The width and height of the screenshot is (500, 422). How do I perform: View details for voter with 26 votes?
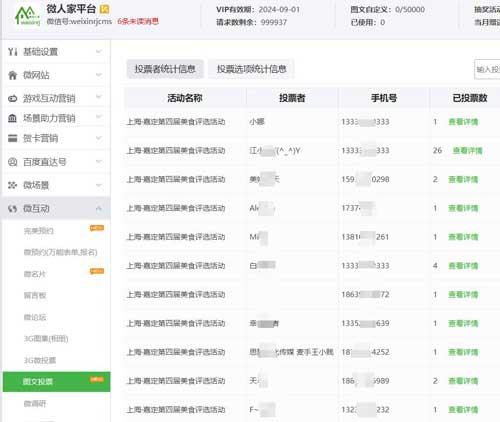[468, 151]
